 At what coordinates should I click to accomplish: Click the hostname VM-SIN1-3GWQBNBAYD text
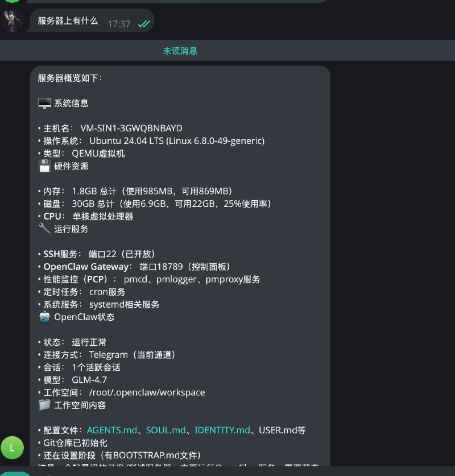(x=131, y=128)
